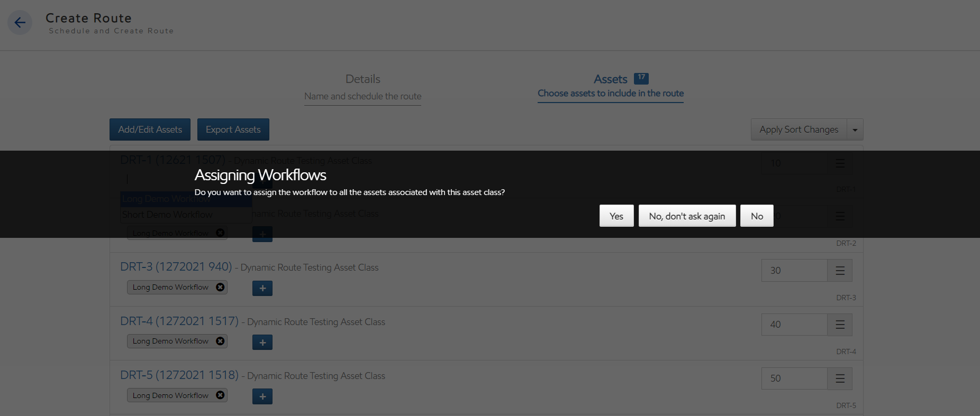The image size is (980, 416).
Task: Click the sort order field showing 30
Action: pos(794,271)
